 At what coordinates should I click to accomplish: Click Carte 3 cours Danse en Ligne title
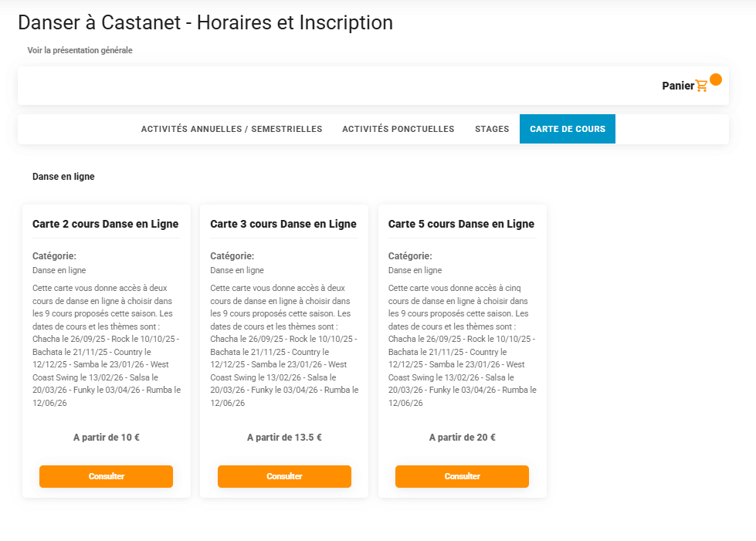click(x=283, y=224)
